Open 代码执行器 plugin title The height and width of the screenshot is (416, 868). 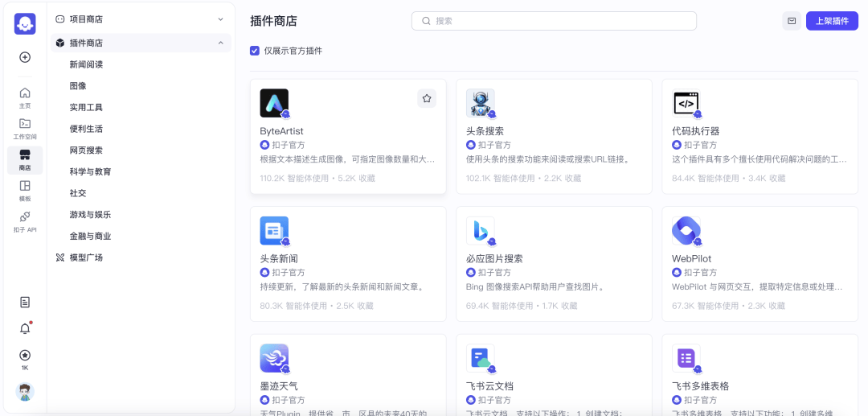coord(695,131)
